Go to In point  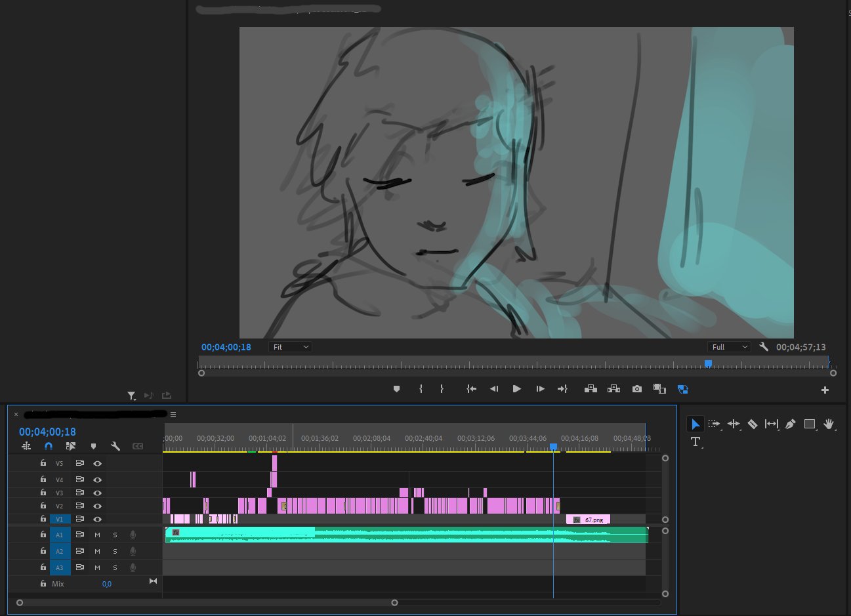tap(471, 389)
